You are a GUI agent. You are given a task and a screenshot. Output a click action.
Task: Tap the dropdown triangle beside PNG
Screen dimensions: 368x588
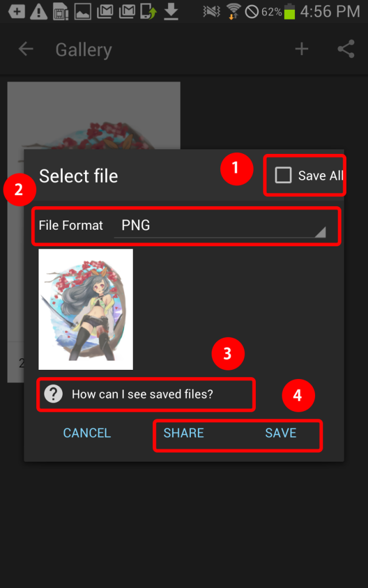click(x=320, y=232)
